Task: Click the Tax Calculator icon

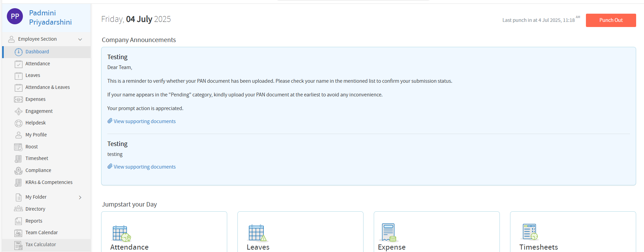Action: [x=18, y=245]
